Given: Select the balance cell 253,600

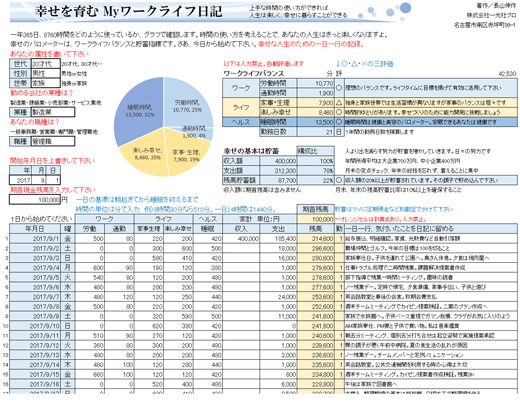Looking at the screenshot, I should click(315, 297).
